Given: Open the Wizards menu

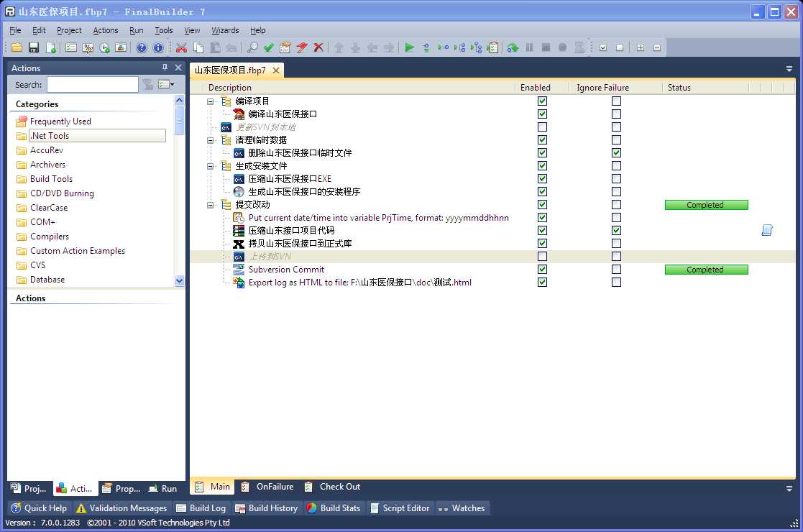Looking at the screenshot, I should coord(225,30).
